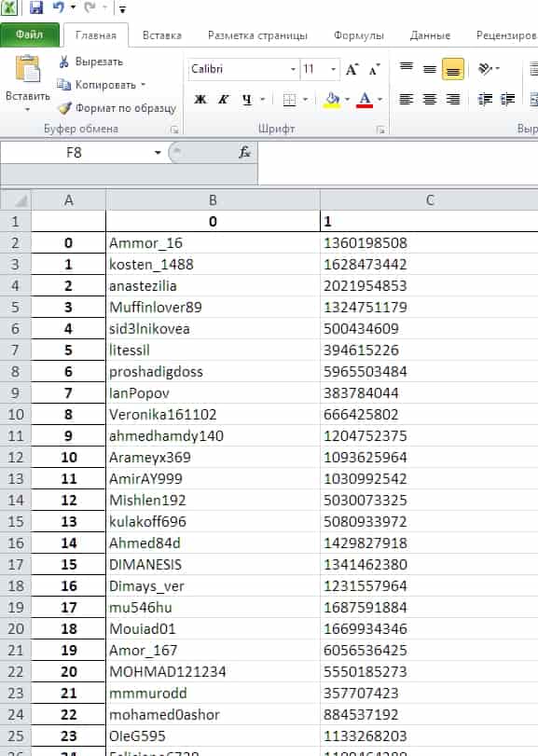
Task: Toggle bottom vertical alignment button
Action: tap(452, 69)
